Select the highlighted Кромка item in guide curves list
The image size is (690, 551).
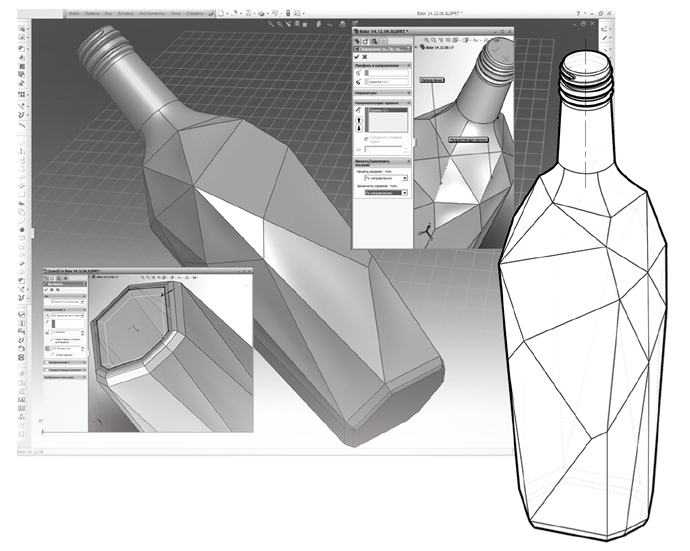(388, 110)
